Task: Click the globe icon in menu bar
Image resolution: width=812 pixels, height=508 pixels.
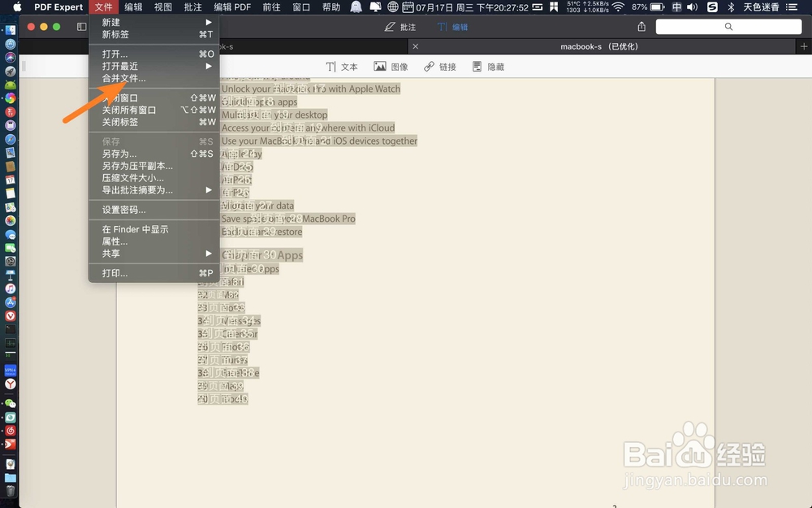Action: pyautogui.click(x=393, y=7)
